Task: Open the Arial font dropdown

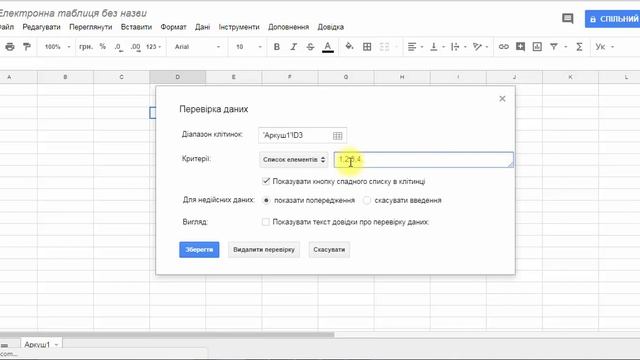Action: (x=198, y=47)
